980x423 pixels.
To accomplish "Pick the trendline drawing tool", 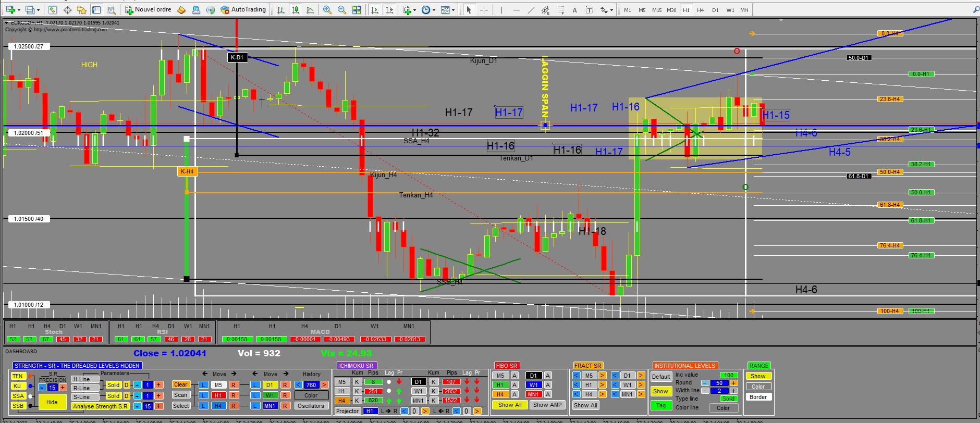I will 531,10.
